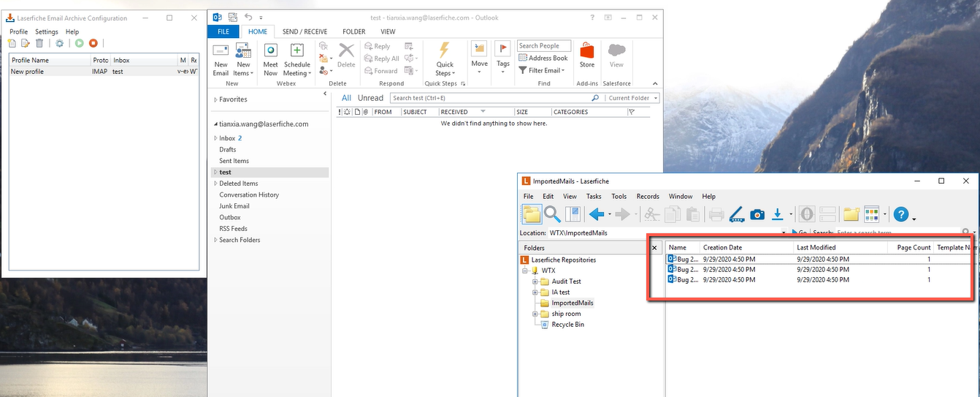Screen dimensions: 980x397
Task: Open Tools menu in Laserfiche window
Action: click(x=619, y=197)
